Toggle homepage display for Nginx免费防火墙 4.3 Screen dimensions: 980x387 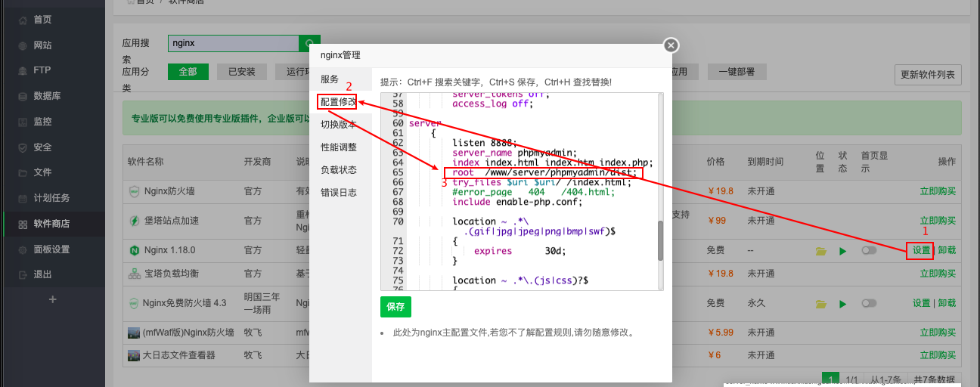[x=869, y=303]
